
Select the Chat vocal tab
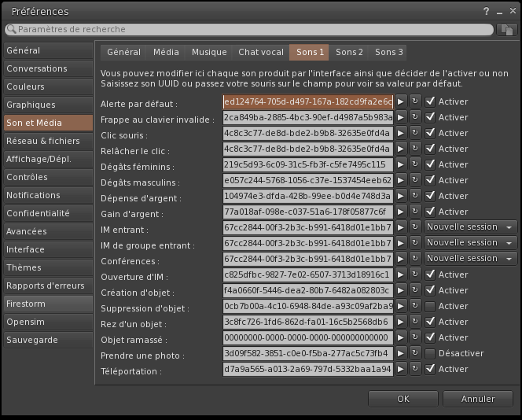tap(261, 53)
